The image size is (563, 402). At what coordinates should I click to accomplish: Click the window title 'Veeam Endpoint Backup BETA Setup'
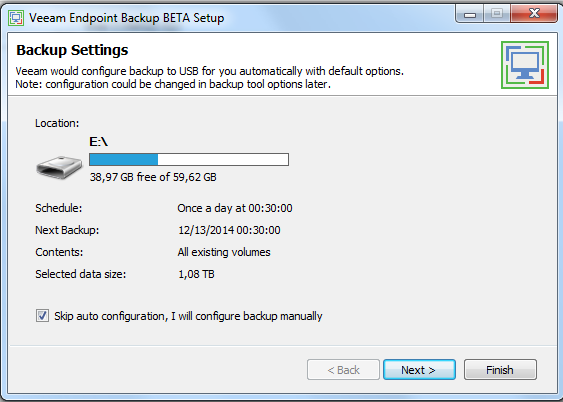click(x=126, y=18)
